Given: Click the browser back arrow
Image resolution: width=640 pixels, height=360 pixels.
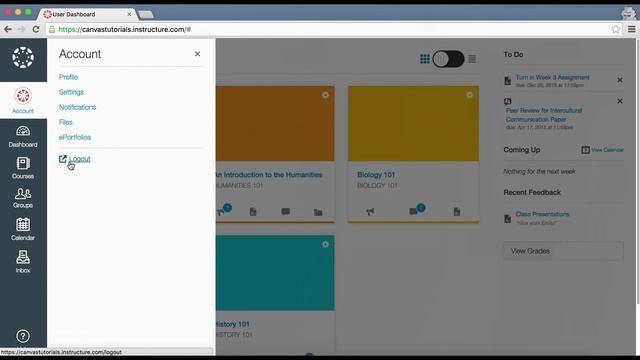Looking at the screenshot, I should coord(8,29).
